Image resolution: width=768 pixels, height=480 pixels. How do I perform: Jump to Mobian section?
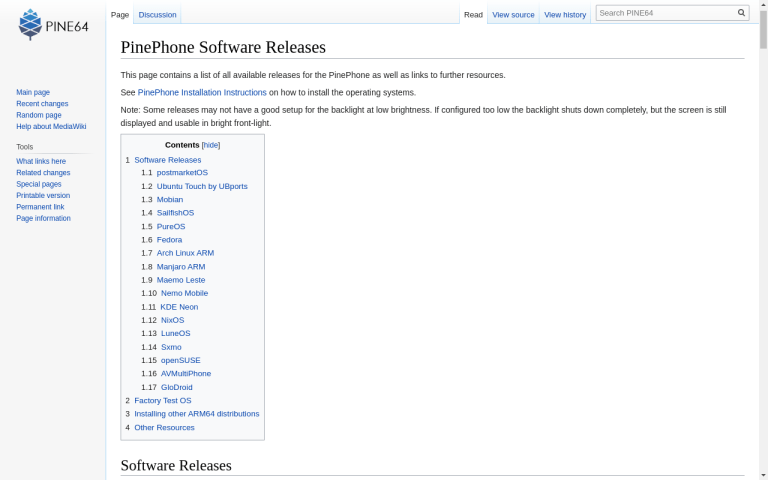click(x=169, y=199)
